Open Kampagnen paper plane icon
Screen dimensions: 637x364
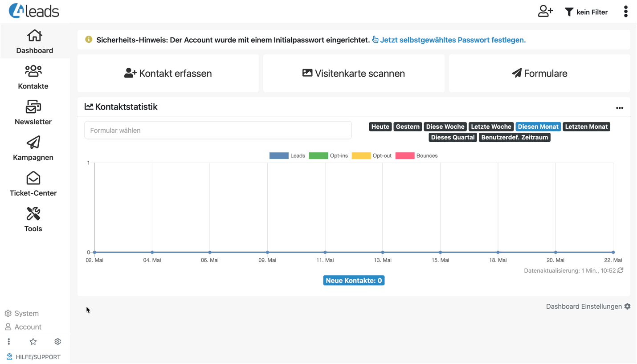click(x=33, y=143)
